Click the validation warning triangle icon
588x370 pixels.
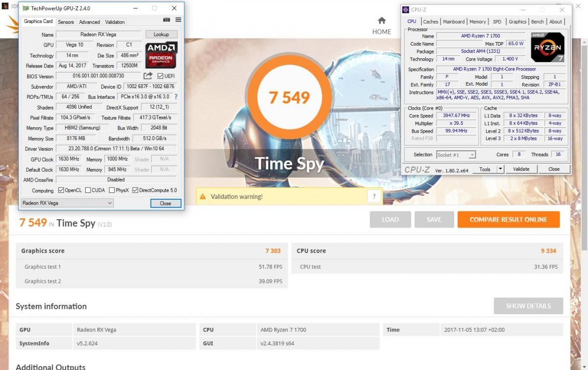point(203,197)
